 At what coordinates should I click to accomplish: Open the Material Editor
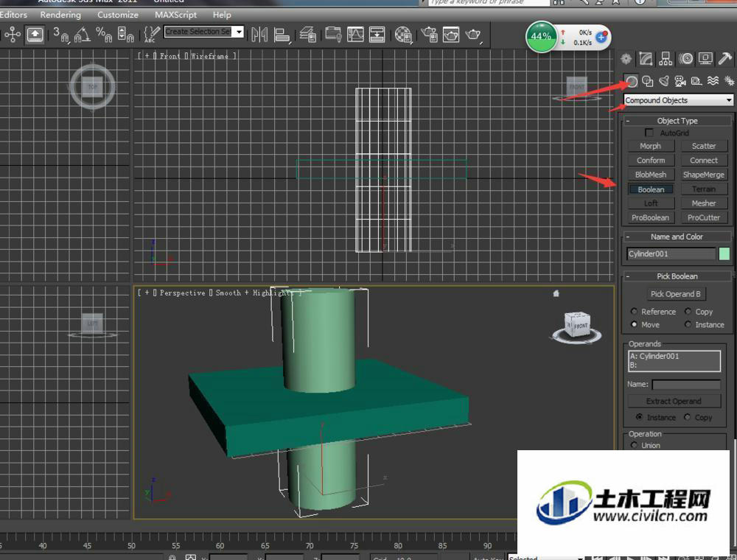pyautogui.click(x=403, y=35)
